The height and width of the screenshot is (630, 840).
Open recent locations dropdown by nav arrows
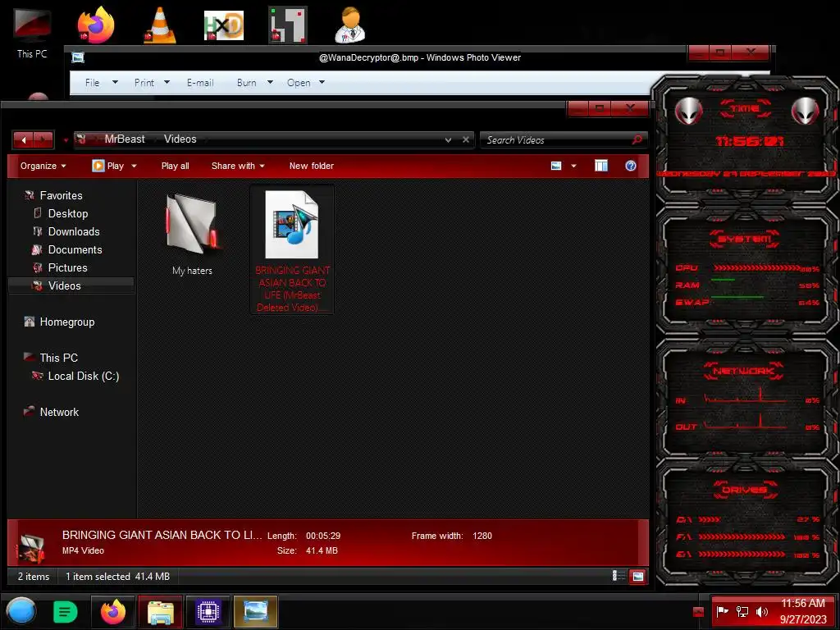click(66, 140)
